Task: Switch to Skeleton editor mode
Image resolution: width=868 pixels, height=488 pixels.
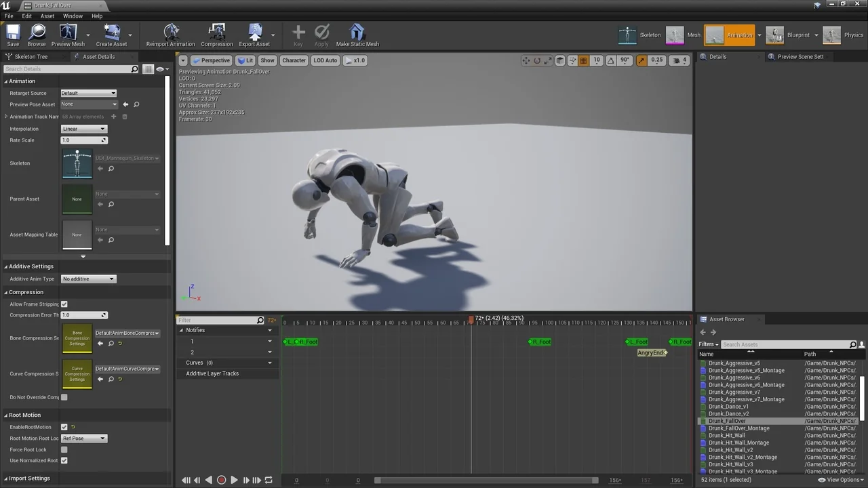Action: [639, 35]
